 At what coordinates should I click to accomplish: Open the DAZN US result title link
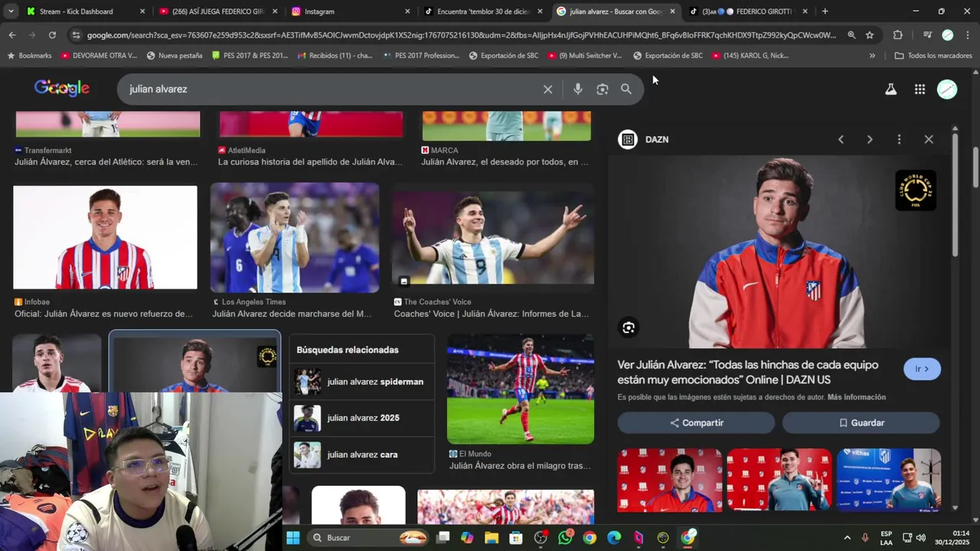pos(748,372)
